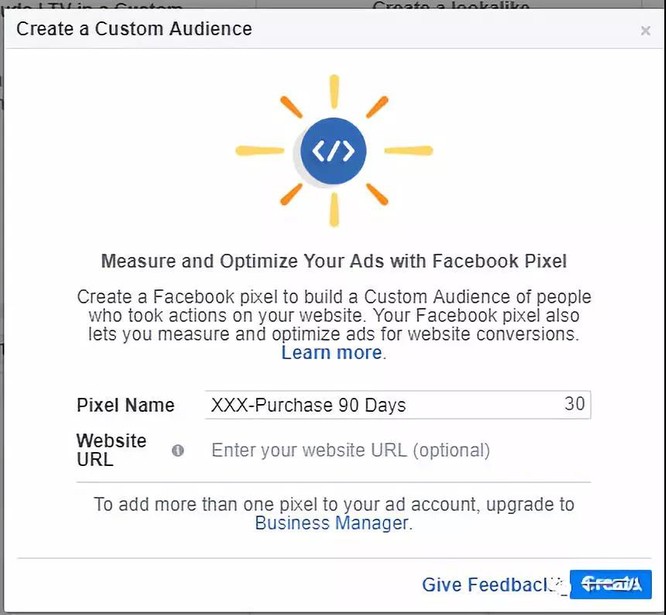Click the blue pixel code icon
This screenshot has height=615, width=666.
[x=333, y=151]
